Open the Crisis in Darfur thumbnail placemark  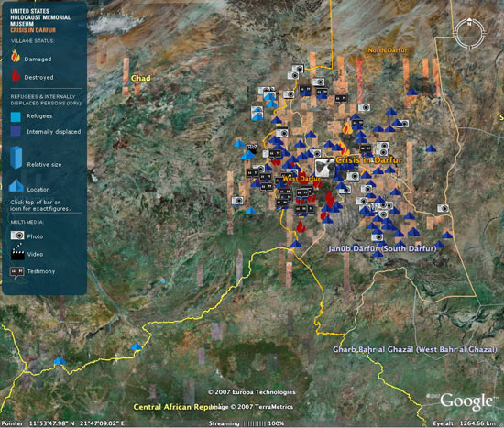[x=324, y=168]
